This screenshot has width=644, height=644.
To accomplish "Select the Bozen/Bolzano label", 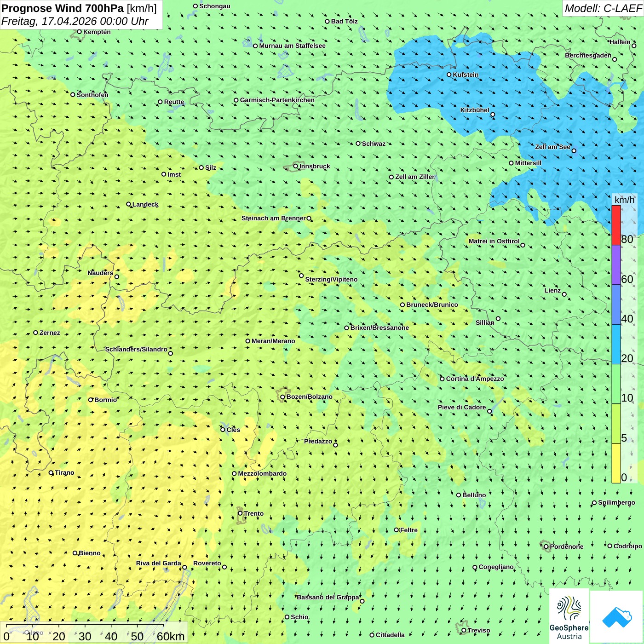I will [x=309, y=397].
